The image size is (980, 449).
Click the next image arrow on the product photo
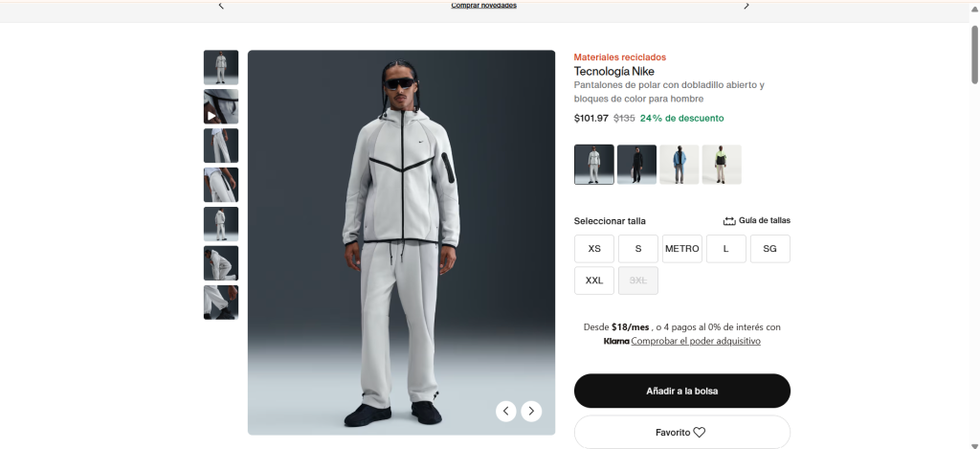(531, 411)
